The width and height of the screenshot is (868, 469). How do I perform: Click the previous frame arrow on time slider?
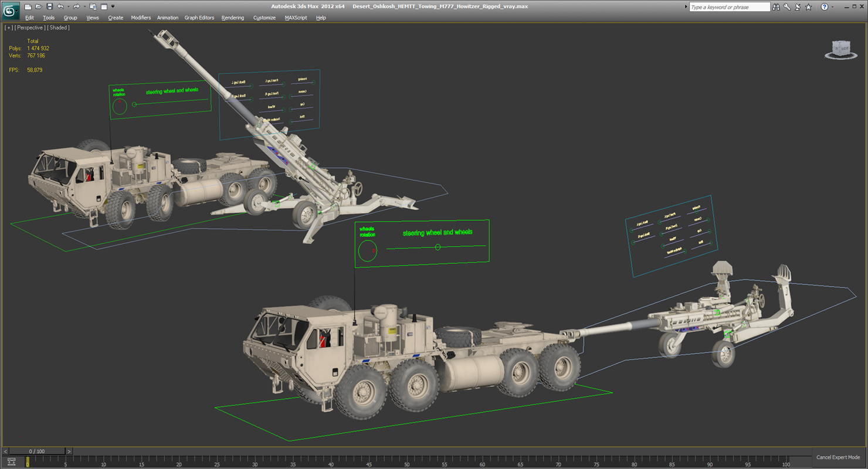coord(6,451)
